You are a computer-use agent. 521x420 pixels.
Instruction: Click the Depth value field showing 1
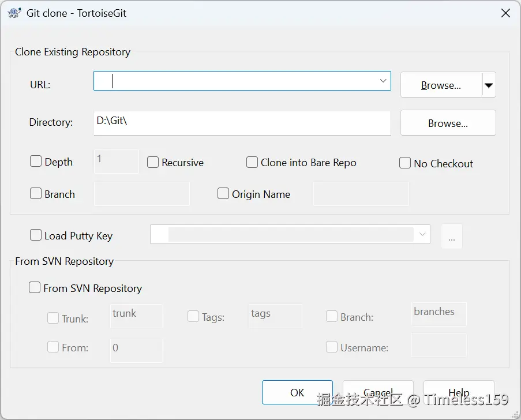tap(117, 161)
